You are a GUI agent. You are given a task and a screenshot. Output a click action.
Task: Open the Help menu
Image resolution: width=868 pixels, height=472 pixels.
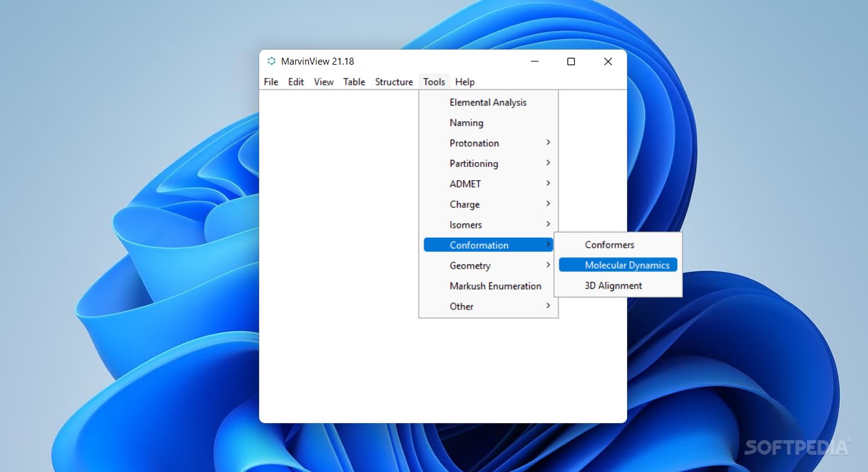(x=465, y=82)
